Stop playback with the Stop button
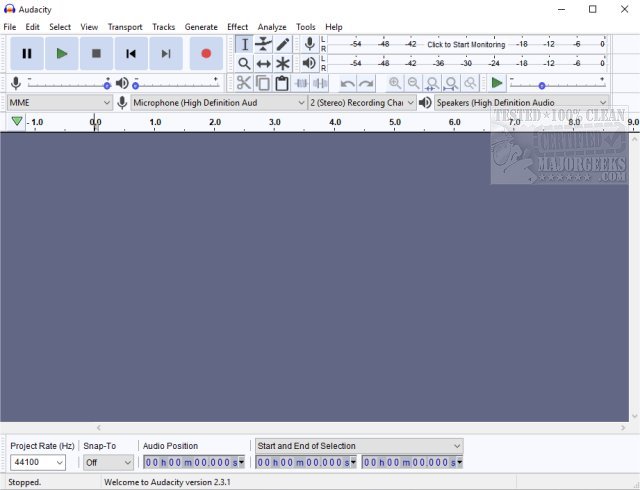This screenshot has width=640, height=490. (96, 53)
